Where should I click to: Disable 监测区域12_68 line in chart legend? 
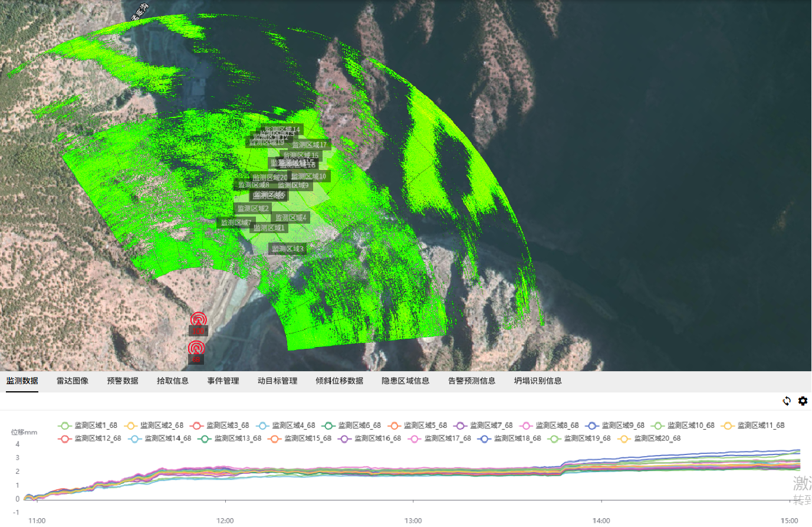click(90, 438)
